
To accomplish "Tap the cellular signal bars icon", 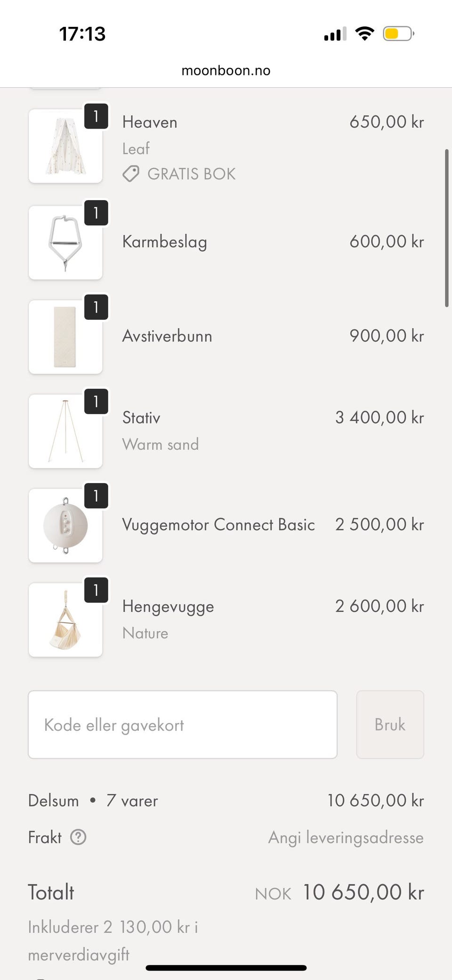I will (335, 34).
